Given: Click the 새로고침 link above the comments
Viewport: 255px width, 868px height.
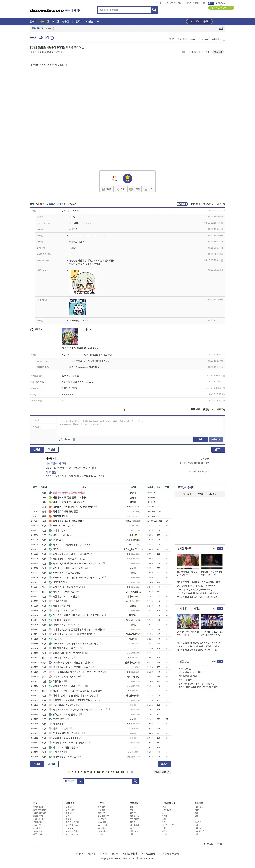Looking at the screenshot, I should (221, 204).
